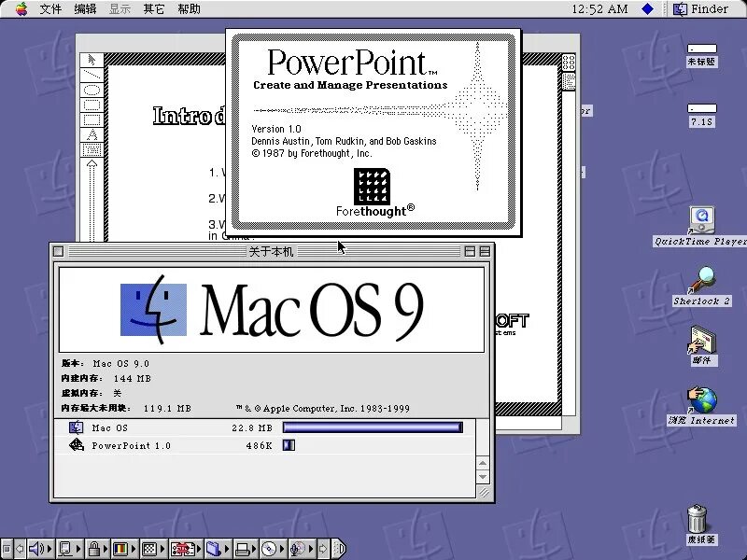747x560 pixels.
Task: Open the 编辑 menu
Action: coord(85,8)
